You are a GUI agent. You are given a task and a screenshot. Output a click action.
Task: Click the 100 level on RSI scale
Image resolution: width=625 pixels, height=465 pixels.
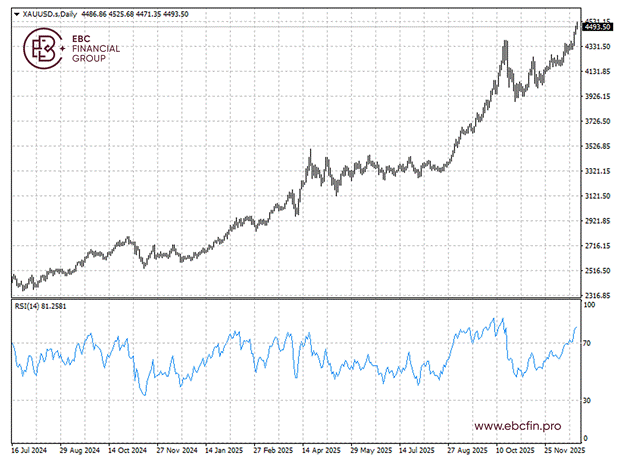(590, 305)
